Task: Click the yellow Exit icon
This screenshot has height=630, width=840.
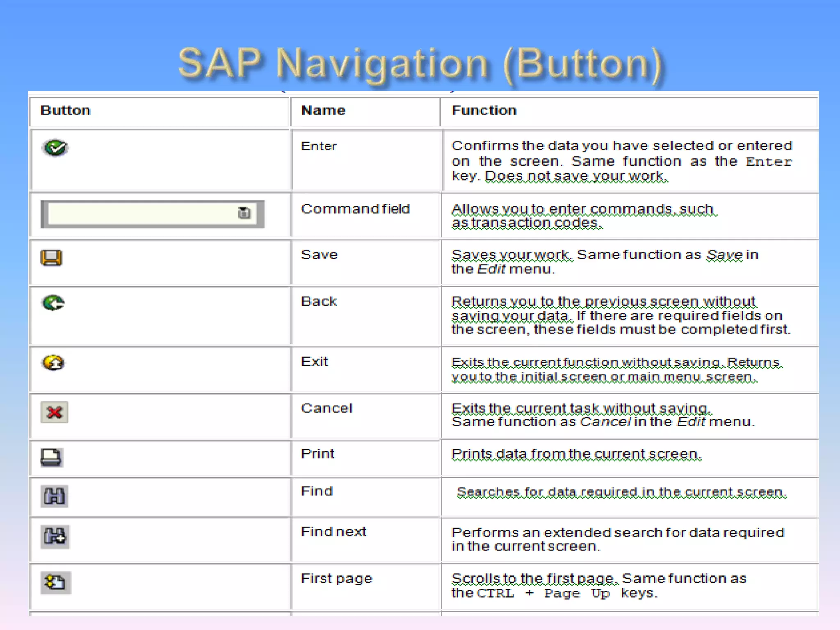Action: (53, 363)
